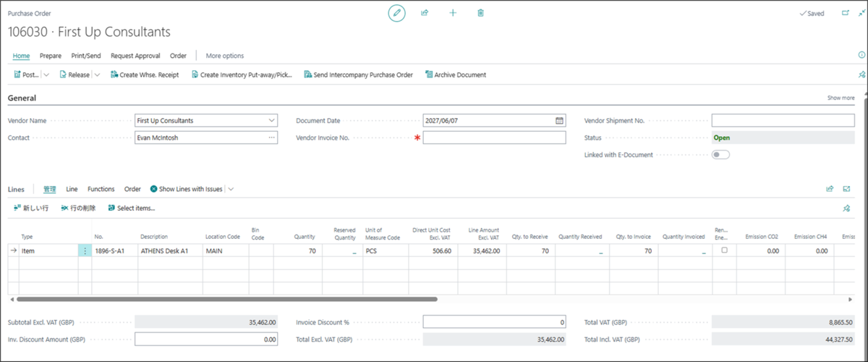This screenshot has width=868, height=362.
Task: Click Lines section heading
Action: [16, 189]
